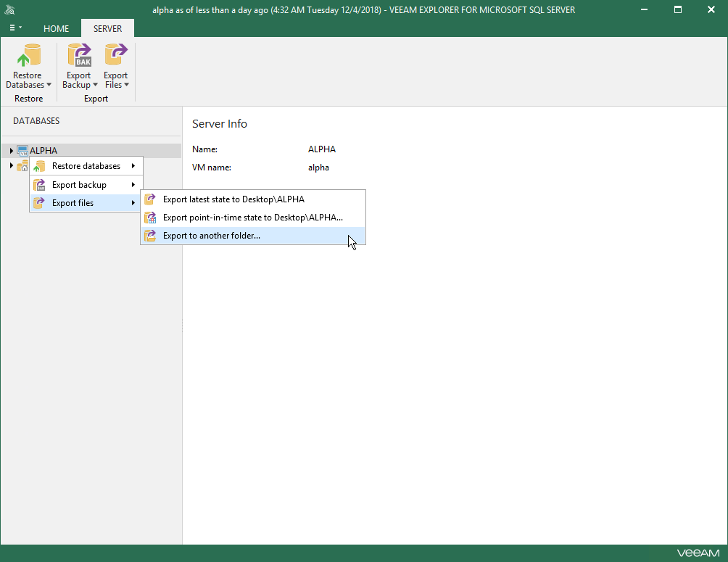Click the Export to another folder icon

tap(150, 236)
